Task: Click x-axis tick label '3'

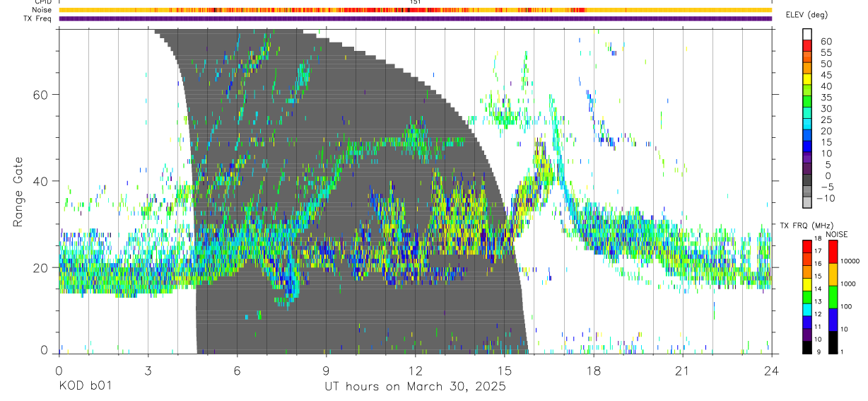Action: point(148,371)
